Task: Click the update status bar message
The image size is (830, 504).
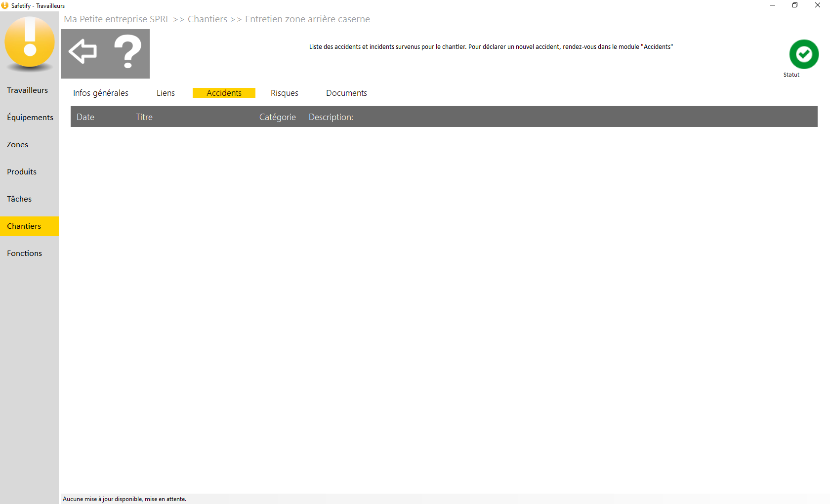Action: coord(124,499)
